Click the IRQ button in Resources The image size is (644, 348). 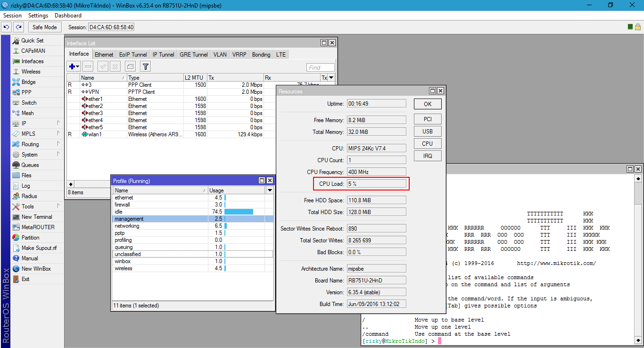pos(428,156)
